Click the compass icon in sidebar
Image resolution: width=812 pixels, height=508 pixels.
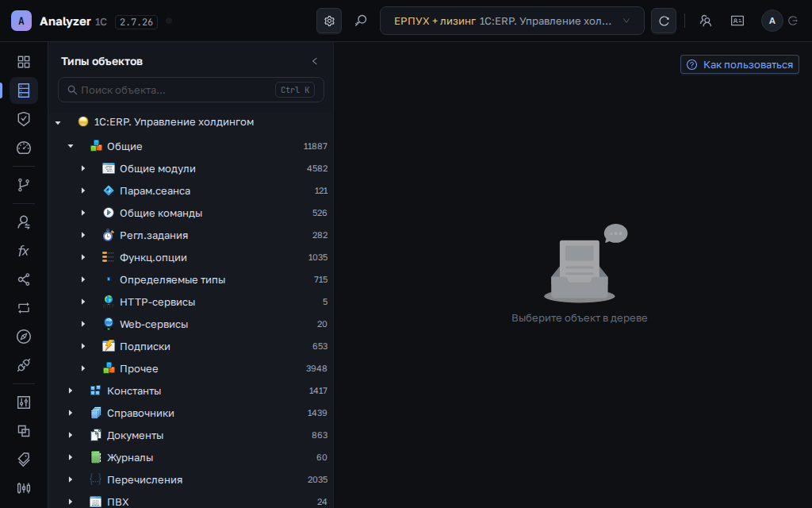pos(24,337)
